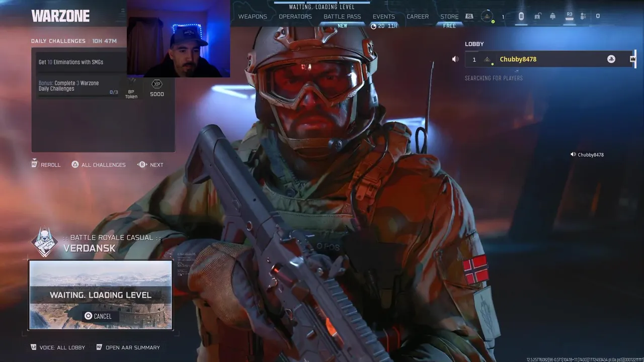The image size is (644, 362).
Task: Open notifications bell icon
Action: pyautogui.click(x=552, y=17)
